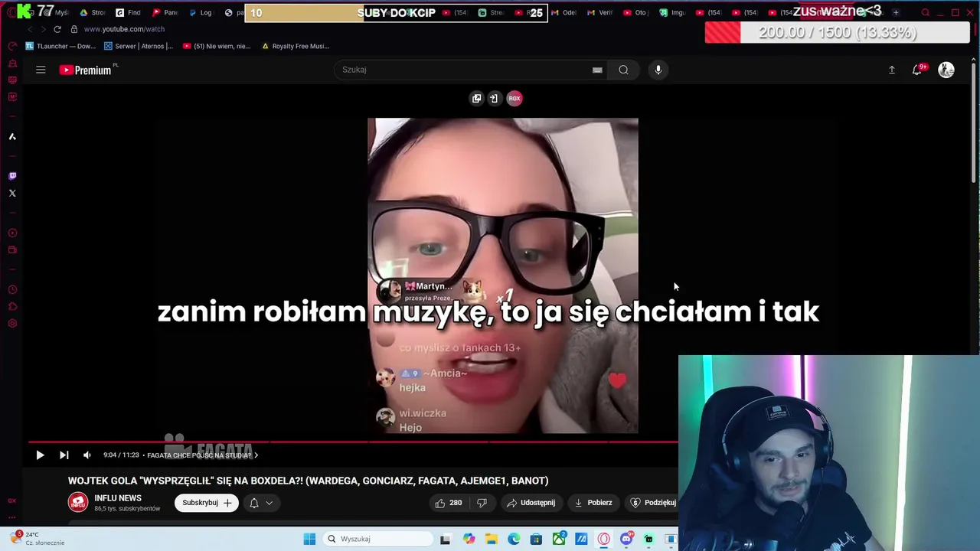Switch to the 'Find' browser tab
The width and height of the screenshot is (980, 551).
click(x=129, y=12)
